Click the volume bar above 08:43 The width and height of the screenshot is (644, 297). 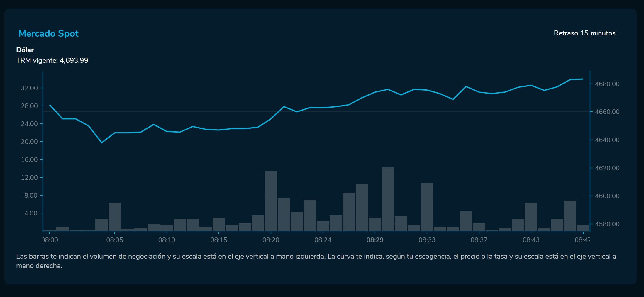click(x=531, y=217)
